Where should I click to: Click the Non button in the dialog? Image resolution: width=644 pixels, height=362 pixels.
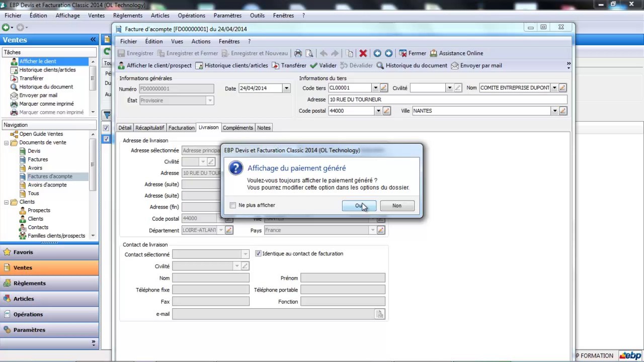396,206
